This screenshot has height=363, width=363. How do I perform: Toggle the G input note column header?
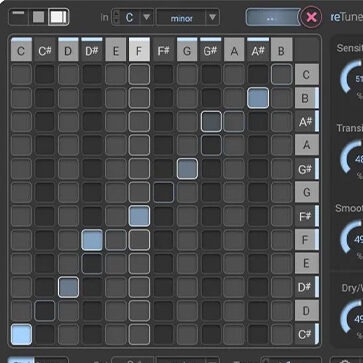(x=187, y=49)
